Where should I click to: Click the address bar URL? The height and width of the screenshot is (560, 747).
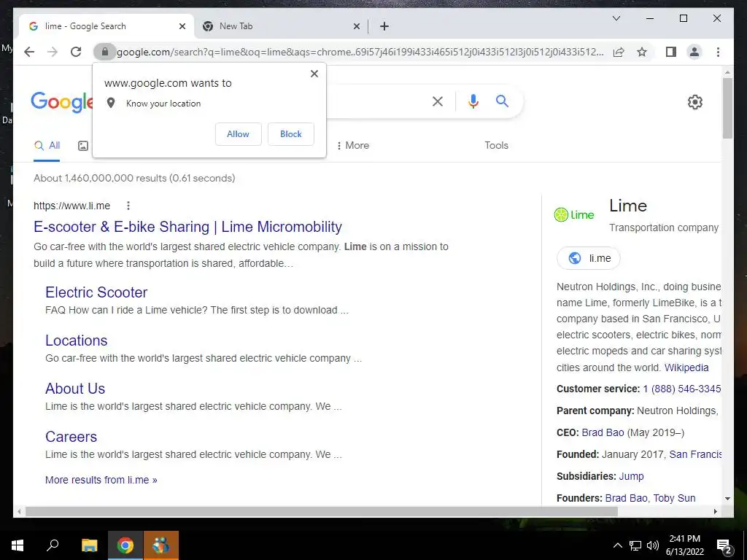click(x=360, y=52)
